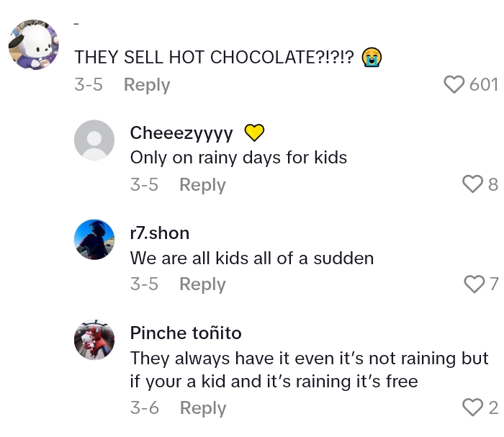Viewport: 504px width, 437px height.
Task: Select the "We are all kids" comment text
Action: tap(252, 258)
